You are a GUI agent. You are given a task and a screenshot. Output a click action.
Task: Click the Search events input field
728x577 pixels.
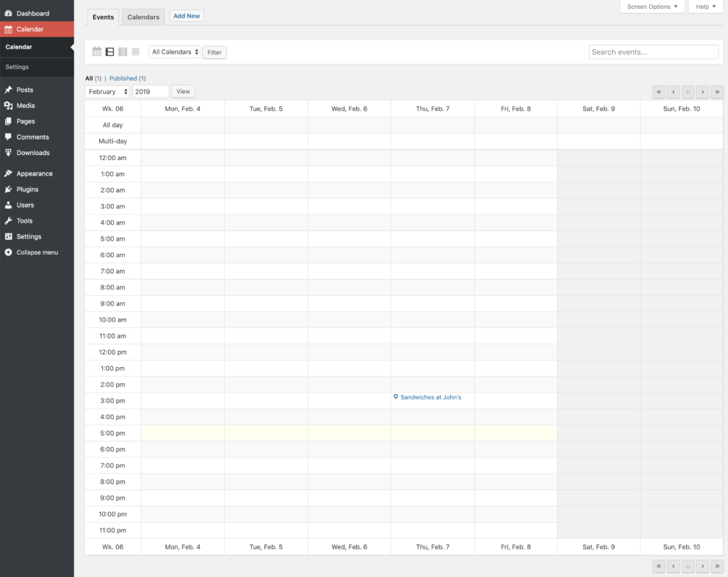point(653,52)
